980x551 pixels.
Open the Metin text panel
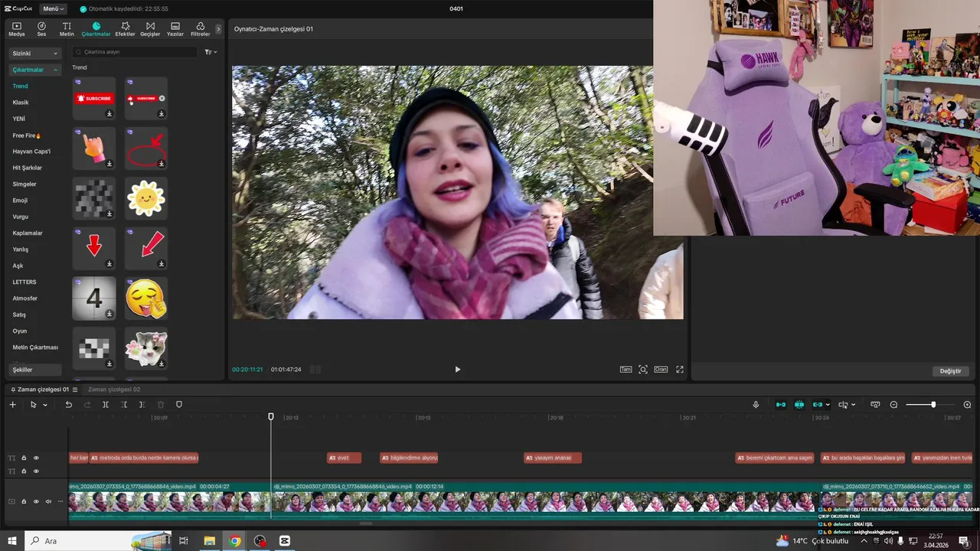(x=67, y=29)
